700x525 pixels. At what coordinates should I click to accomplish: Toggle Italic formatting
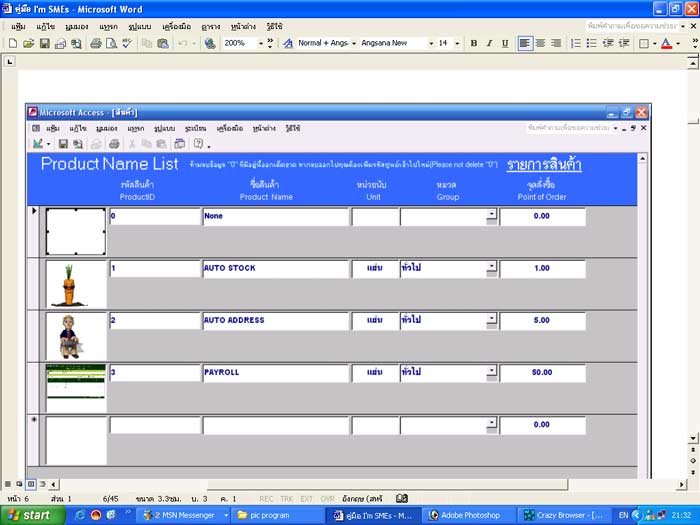(x=489, y=44)
